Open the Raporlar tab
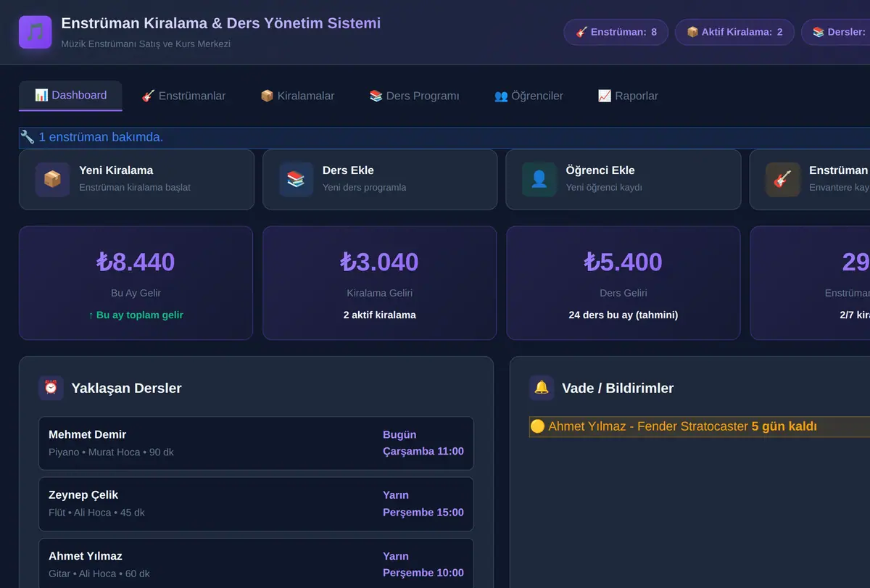870x588 pixels. pyautogui.click(x=628, y=96)
